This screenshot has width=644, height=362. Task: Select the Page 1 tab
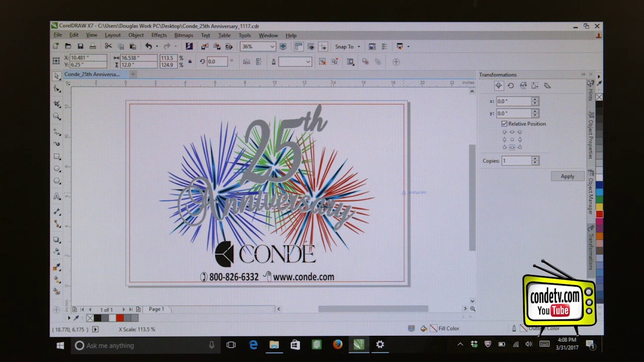point(156,309)
